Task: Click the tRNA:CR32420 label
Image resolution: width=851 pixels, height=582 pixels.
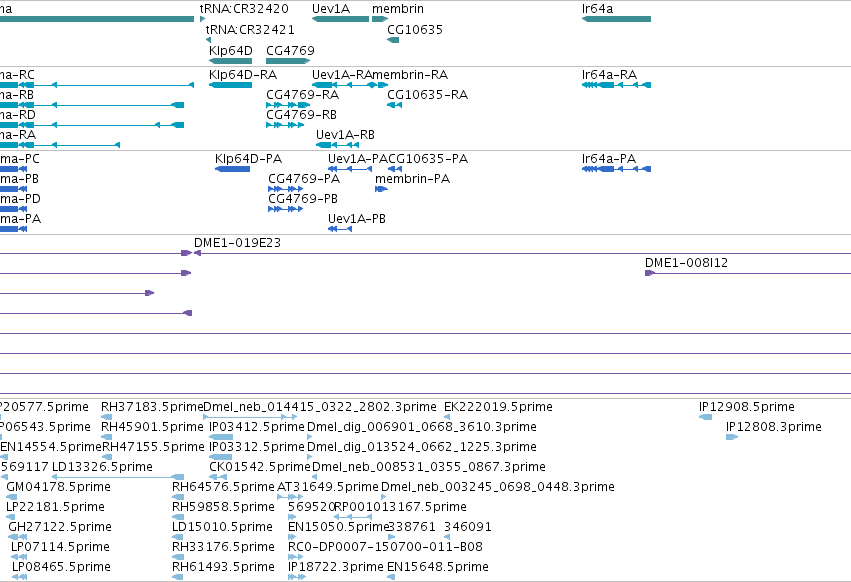Action: [x=244, y=9]
